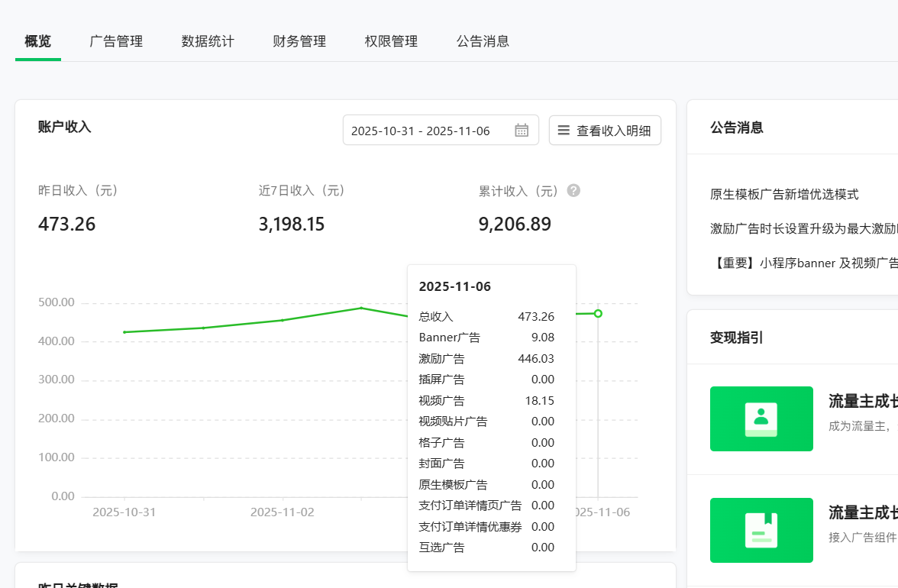Open announcement 原生模板广告新增优选模式
The width and height of the screenshot is (898, 588).
(784, 195)
